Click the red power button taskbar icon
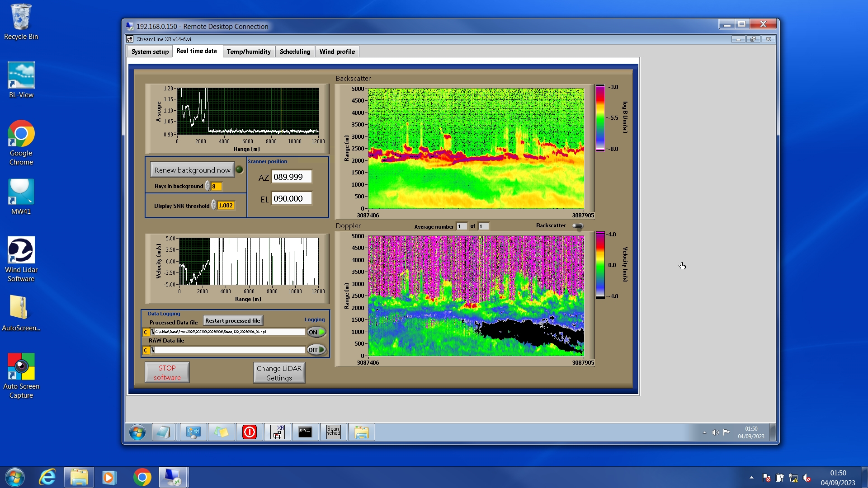The image size is (868, 488). point(250,432)
